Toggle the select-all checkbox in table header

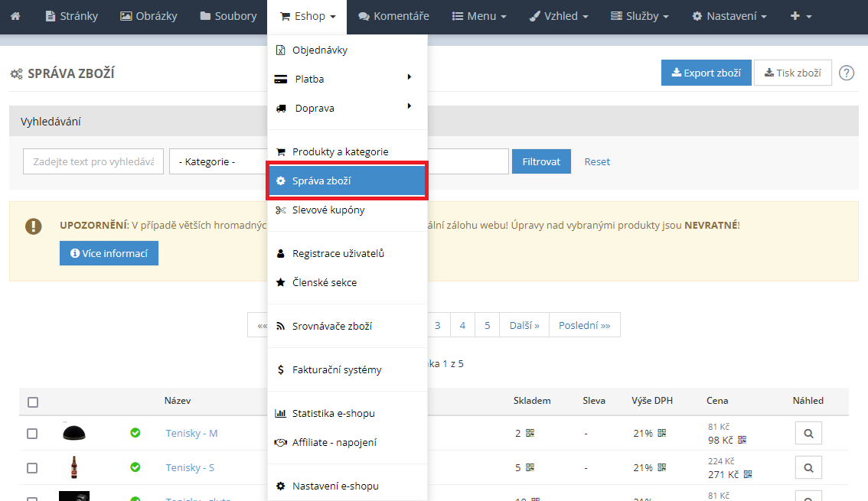click(x=32, y=402)
